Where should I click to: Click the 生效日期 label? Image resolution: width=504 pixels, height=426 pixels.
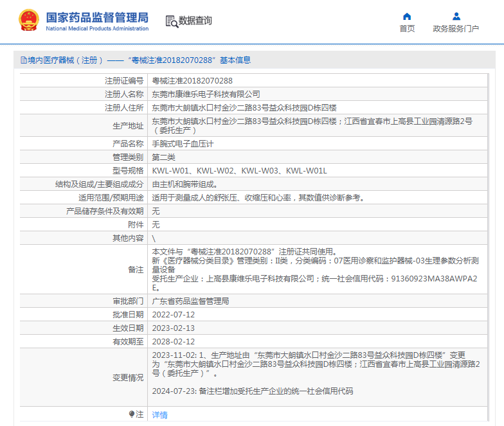[128, 328]
